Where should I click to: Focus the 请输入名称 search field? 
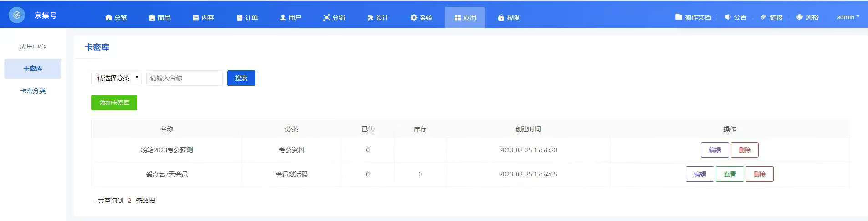184,78
